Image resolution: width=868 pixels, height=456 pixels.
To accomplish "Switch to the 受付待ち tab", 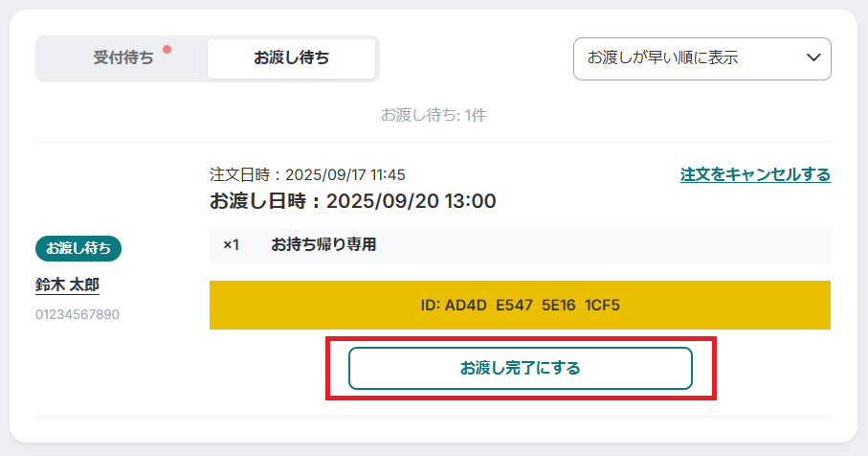I will pyautogui.click(x=122, y=57).
